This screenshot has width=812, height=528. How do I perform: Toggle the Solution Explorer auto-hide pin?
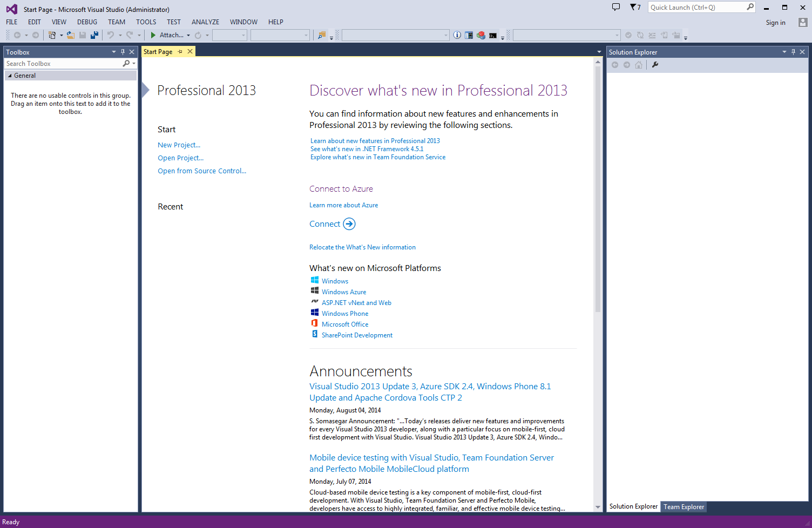tap(793, 52)
